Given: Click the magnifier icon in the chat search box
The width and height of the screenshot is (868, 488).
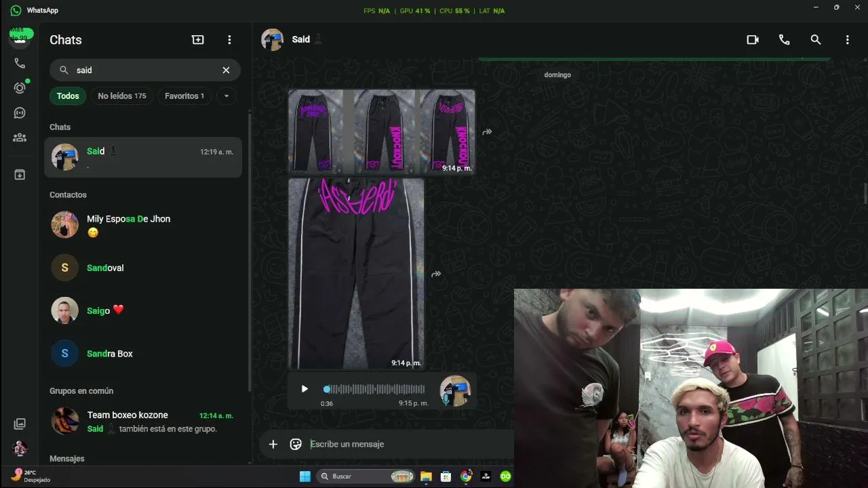Looking at the screenshot, I should pos(64,70).
